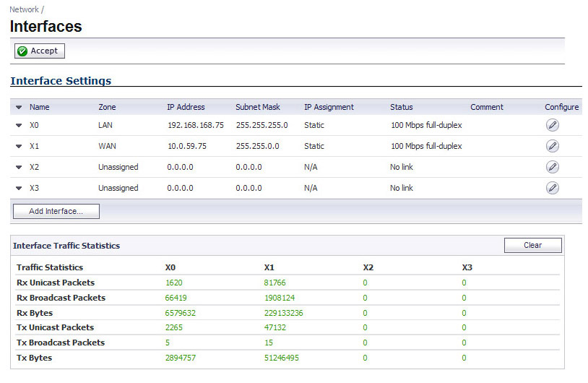Expand the X2 interface row arrow
588x383 pixels.
[x=19, y=168]
